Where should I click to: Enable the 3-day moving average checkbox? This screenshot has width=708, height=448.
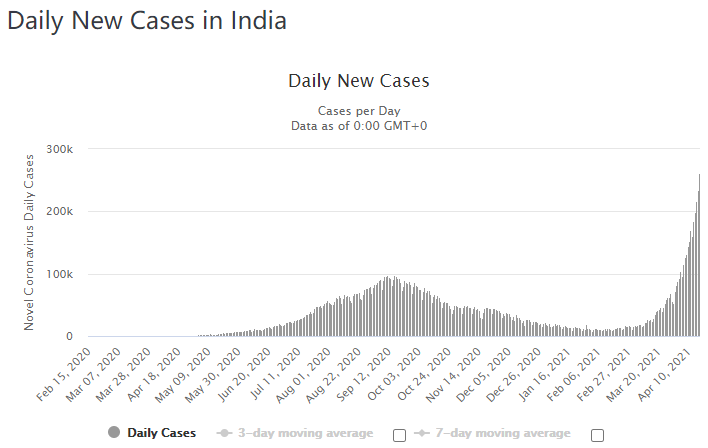pyautogui.click(x=400, y=435)
